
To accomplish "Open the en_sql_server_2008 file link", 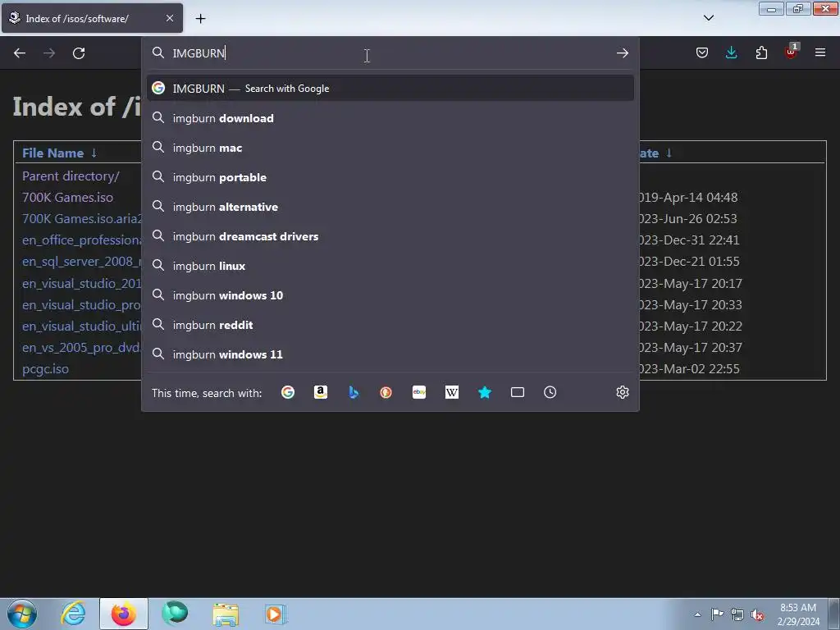I will tap(82, 262).
